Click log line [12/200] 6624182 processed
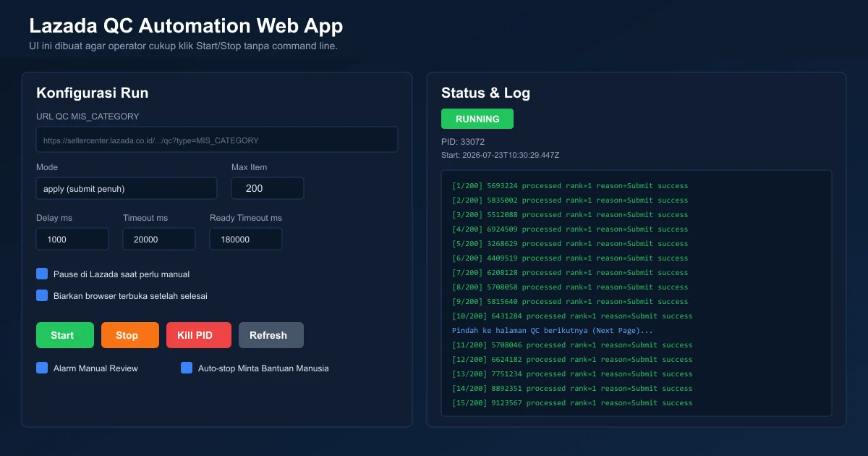The width and height of the screenshot is (868, 456). coord(572,360)
